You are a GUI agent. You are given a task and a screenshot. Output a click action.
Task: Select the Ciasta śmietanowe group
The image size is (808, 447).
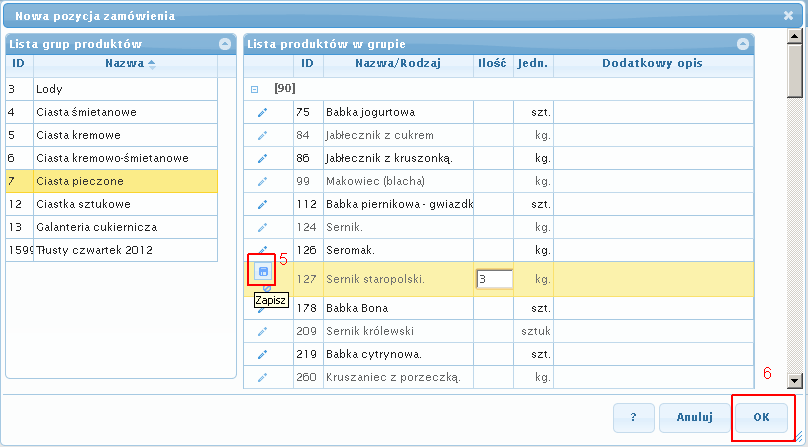(111, 112)
